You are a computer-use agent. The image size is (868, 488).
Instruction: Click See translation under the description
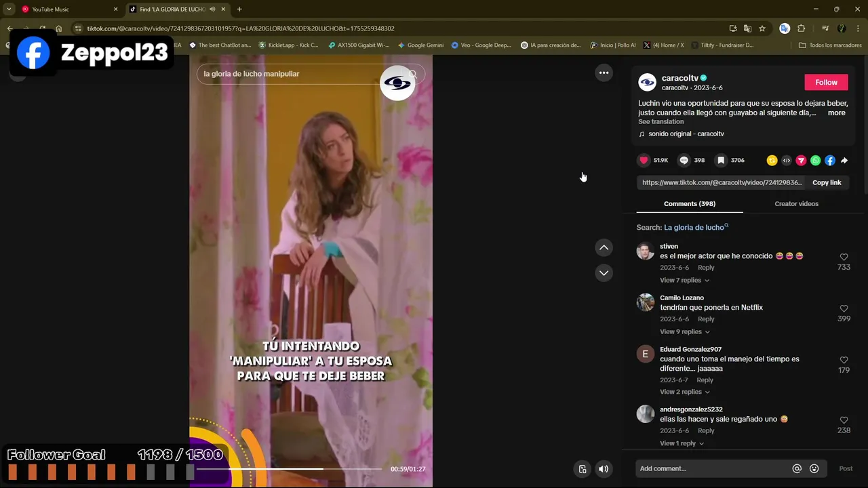[x=660, y=122]
